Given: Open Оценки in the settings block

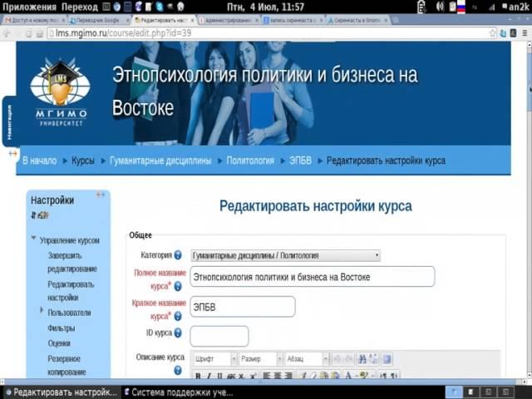Looking at the screenshot, I should 59,343.
